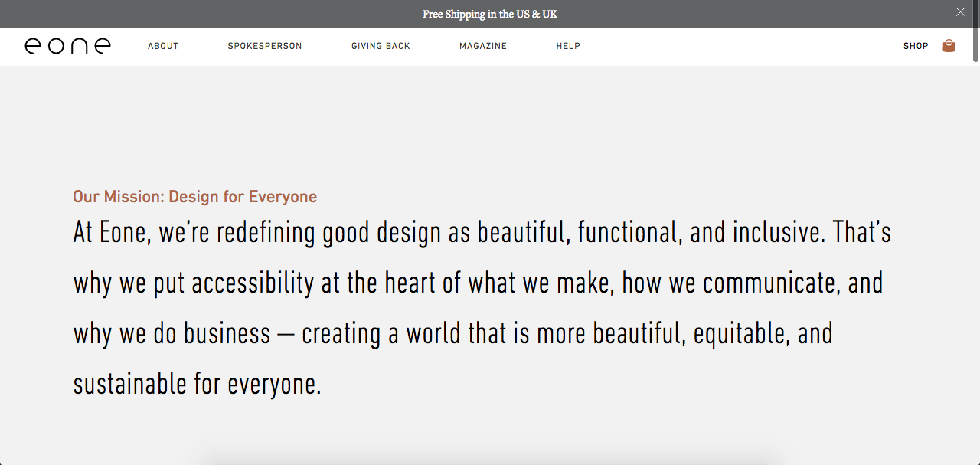Dismiss the free shipping banner
Image resolution: width=980 pixels, height=465 pixels.
960,12
